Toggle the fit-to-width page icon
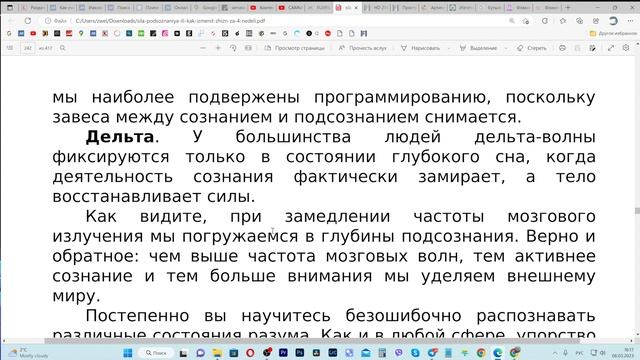The width and height of the screenshot is (640, 360). point(248,48)
